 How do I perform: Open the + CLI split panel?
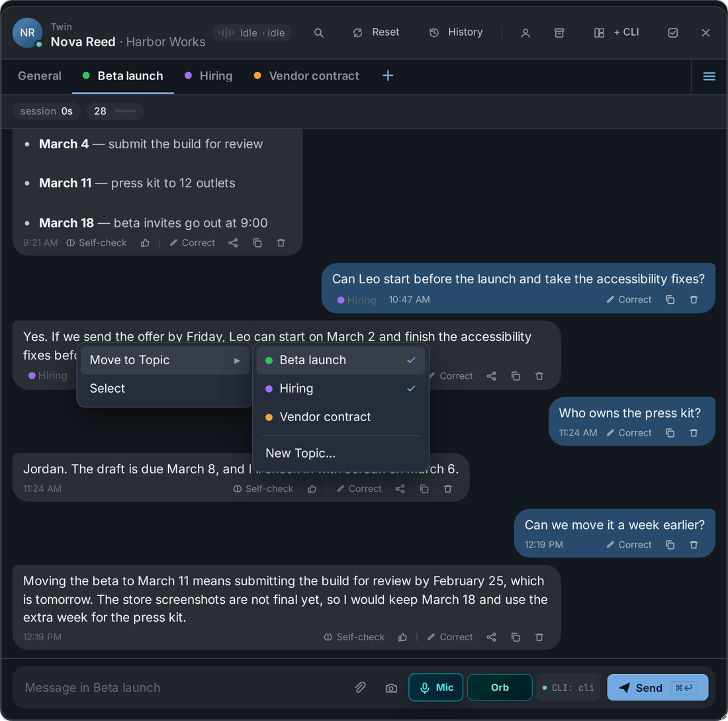(x=617, y=32)
